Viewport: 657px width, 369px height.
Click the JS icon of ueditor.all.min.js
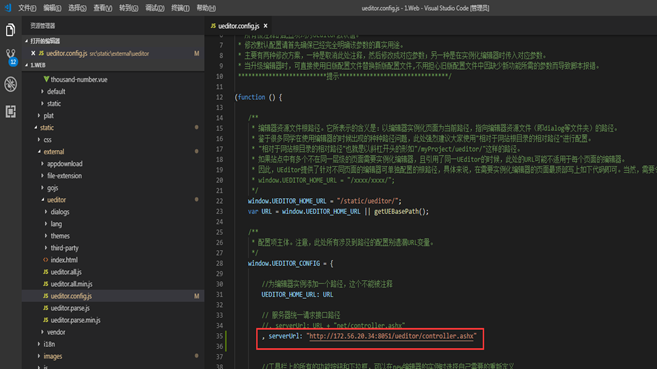tap(45, 284)
